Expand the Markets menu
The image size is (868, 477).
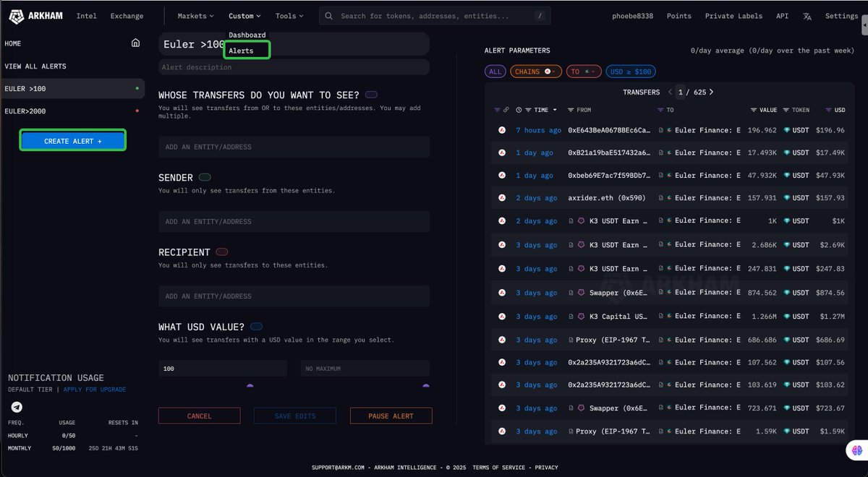[196, 16]
